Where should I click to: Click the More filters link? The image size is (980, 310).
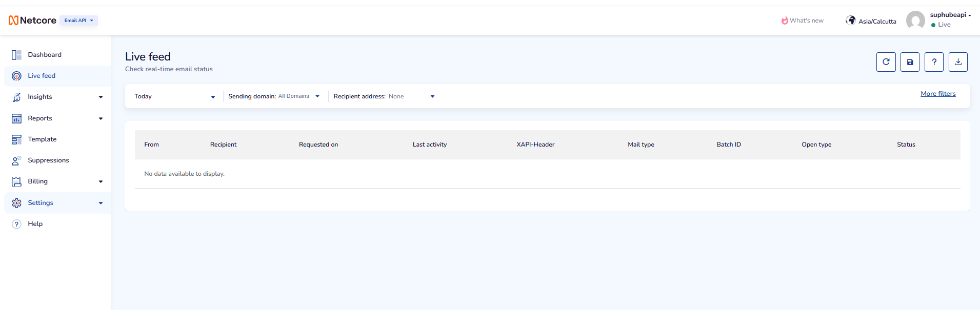(938, 94)
